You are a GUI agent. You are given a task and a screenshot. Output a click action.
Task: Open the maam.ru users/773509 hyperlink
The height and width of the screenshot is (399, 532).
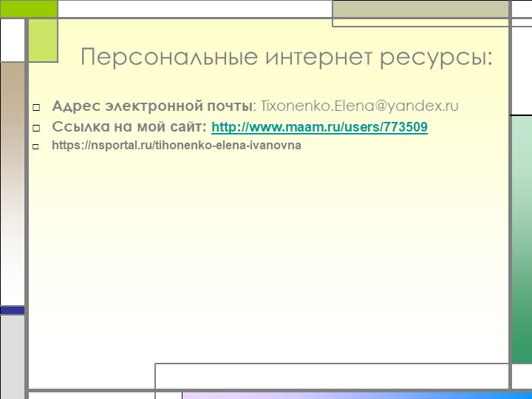(x=319, y=127)
